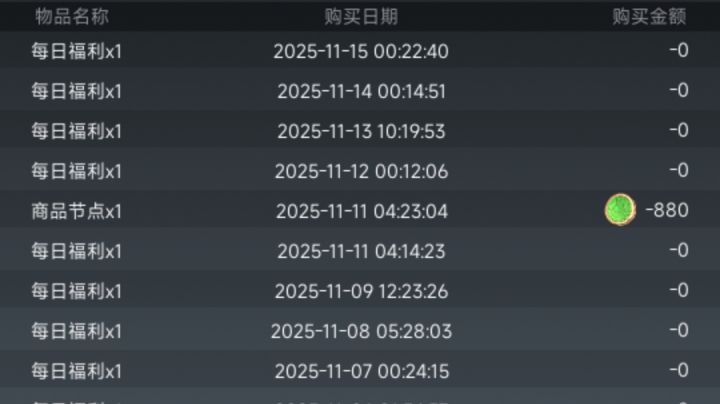Click the -880 purchase amount
Viewport: 720px width, 404px height.
[x=667, y=211]
